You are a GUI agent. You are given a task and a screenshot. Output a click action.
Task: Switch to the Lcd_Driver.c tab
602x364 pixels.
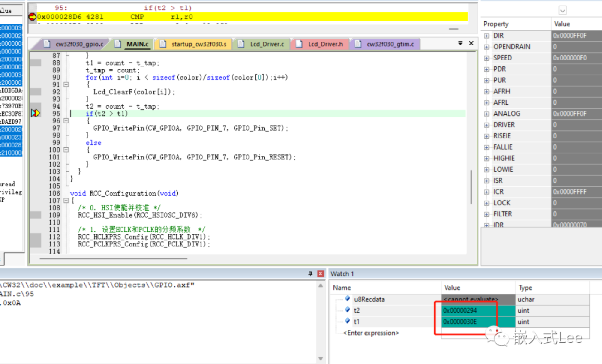pyautogui.click(x=266, y=44)
